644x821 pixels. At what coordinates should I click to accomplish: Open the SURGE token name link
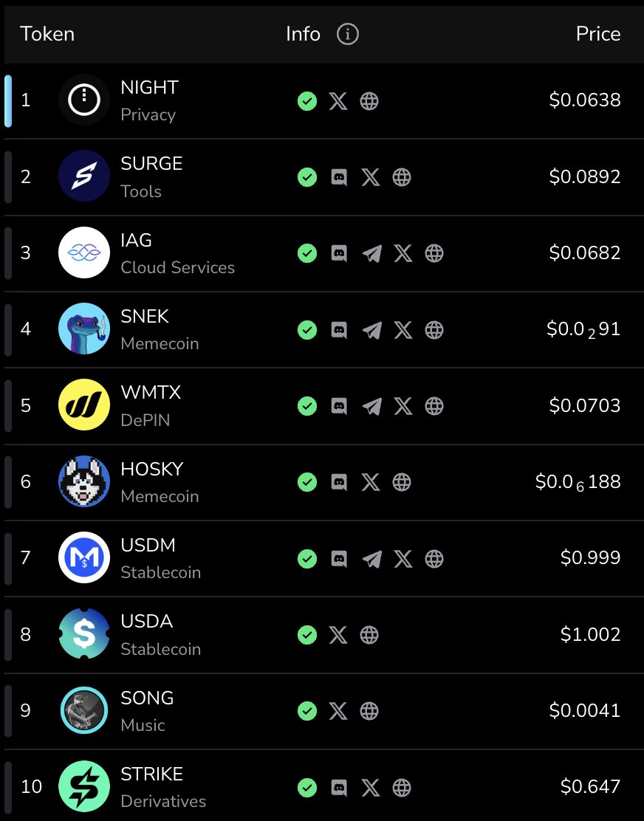coord(151,164)
